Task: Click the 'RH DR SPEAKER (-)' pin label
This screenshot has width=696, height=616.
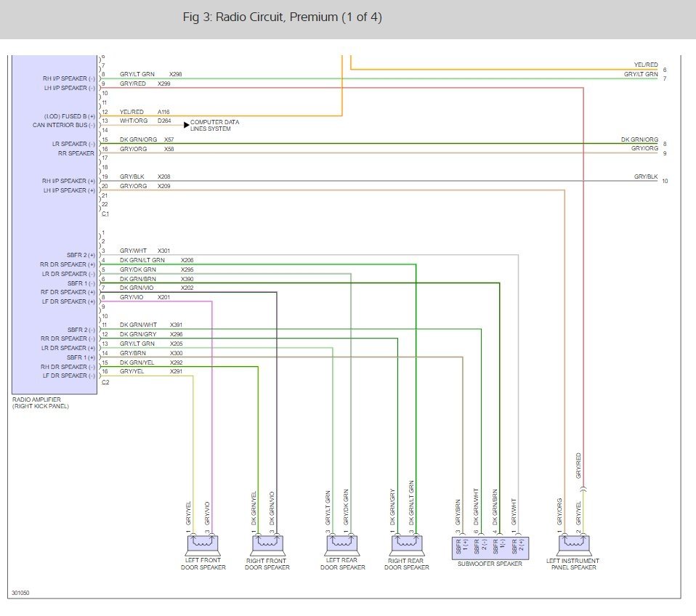Action: point(68,367)
